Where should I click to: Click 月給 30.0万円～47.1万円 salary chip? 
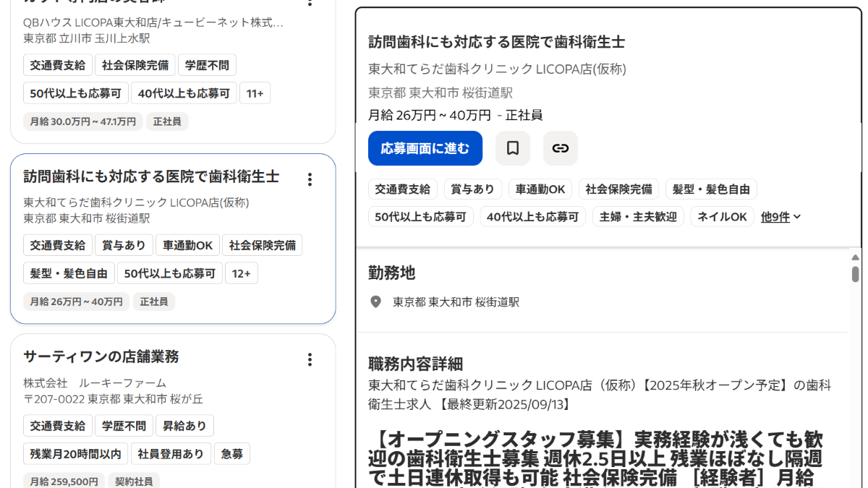pos(82,121)
